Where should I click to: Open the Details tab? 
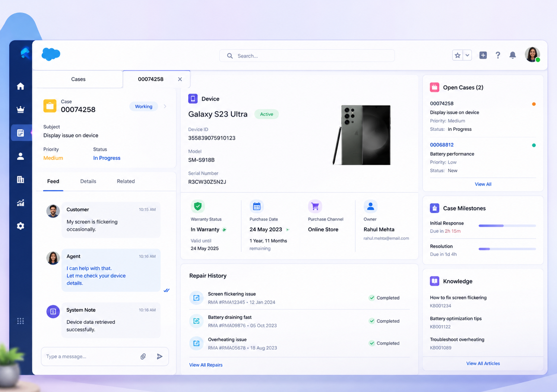[x=88, y=181]
